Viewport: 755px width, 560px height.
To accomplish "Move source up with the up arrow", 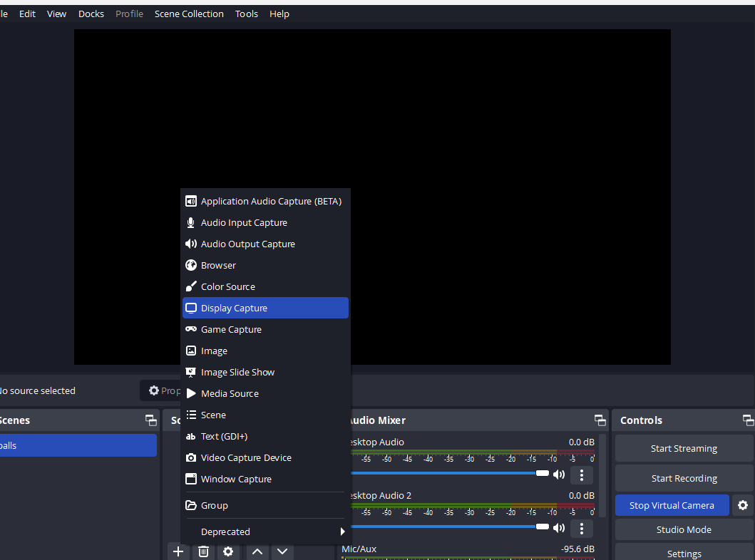I will click(257, 551).
